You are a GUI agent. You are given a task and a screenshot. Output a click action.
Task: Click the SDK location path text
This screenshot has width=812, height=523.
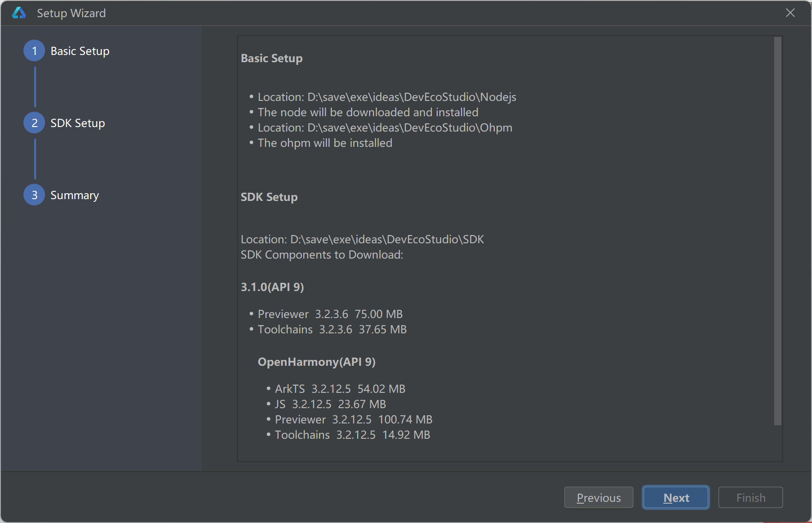click(x=362, y=239)
